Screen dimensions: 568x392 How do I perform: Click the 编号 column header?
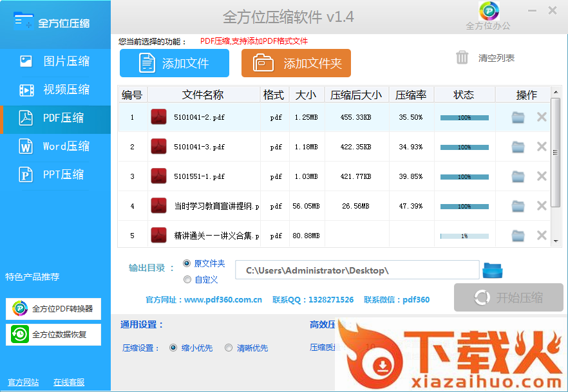pyautogui.click(x=133, y=95)
